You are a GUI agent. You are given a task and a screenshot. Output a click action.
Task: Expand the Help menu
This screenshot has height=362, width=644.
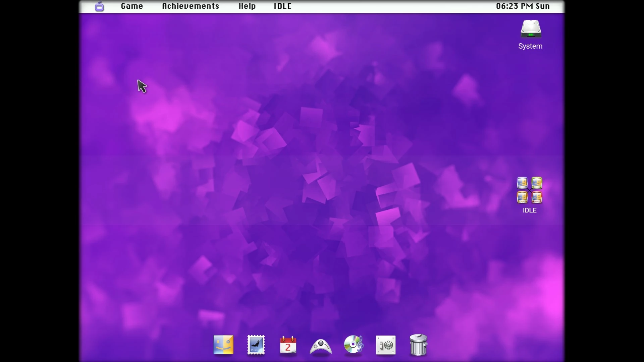click(x=247, y=6)
